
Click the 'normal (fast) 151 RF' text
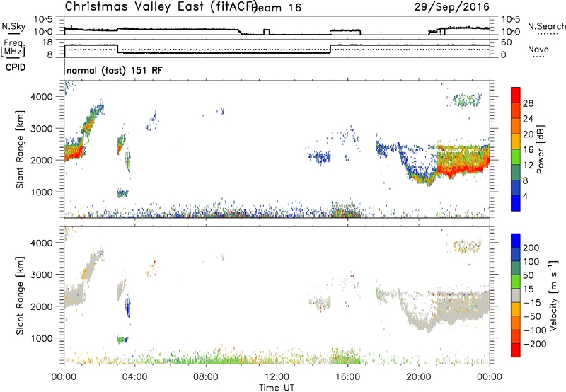pyautogui.click(x=115, y=70)
